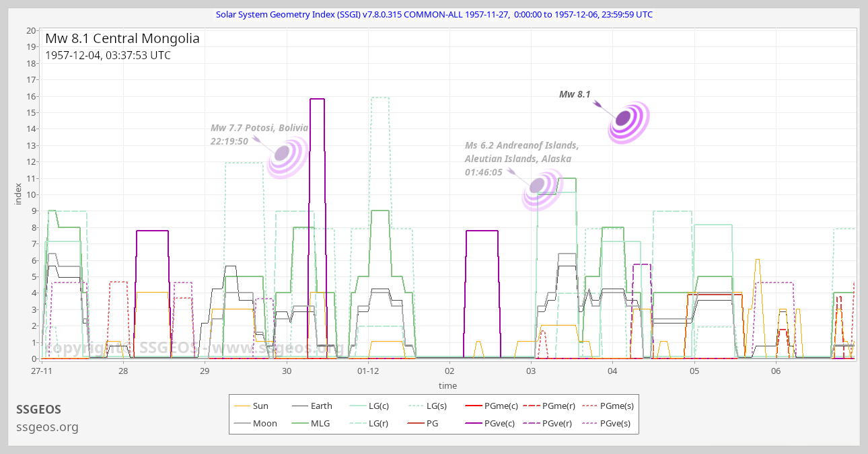Open the ssgeos.org link text
868x454 pixels.
(x=47, y=426)
